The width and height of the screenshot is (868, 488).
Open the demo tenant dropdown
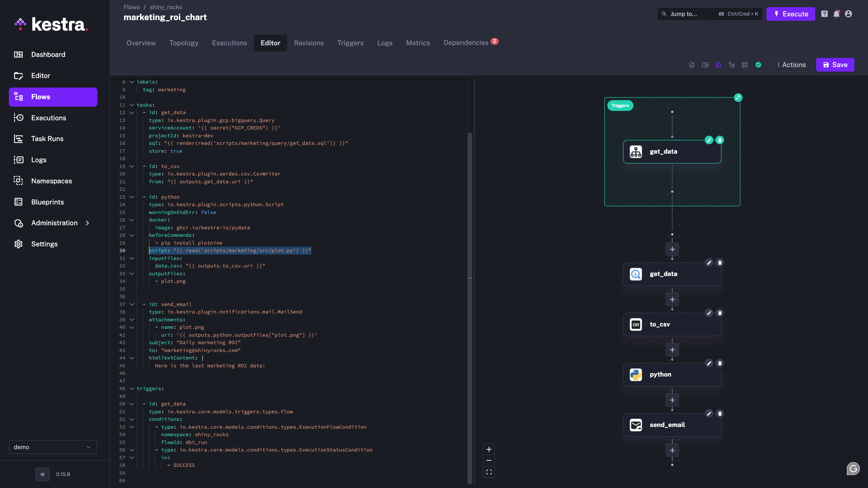point(53,447)
